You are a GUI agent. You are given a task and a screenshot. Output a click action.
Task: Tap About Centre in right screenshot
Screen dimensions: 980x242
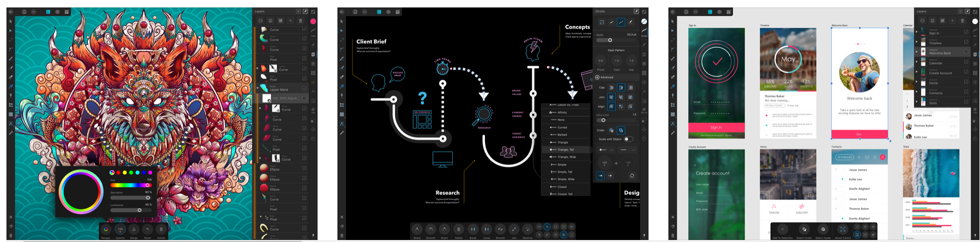coord(843,230)
